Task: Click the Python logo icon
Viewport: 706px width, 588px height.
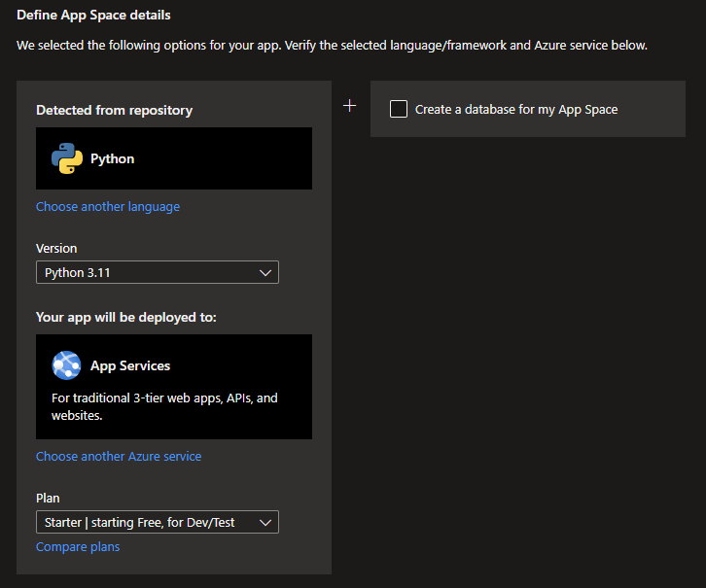Action: [67, 158]
